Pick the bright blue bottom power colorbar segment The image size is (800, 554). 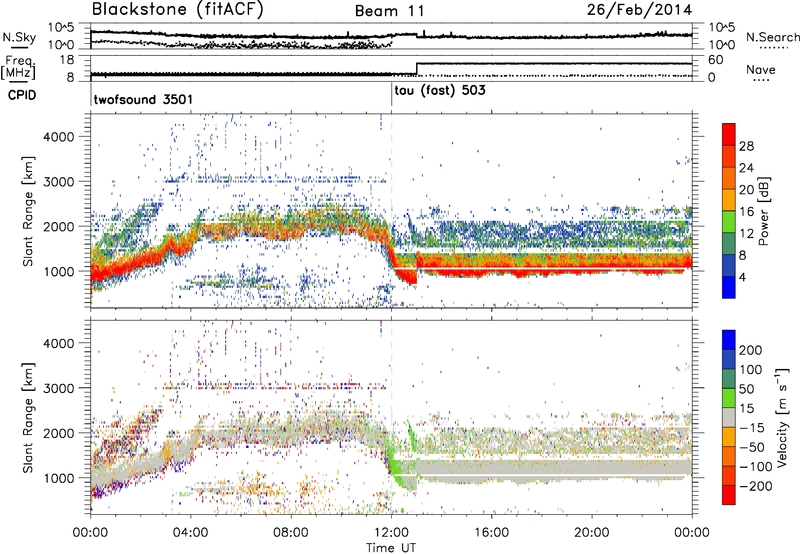729,288
